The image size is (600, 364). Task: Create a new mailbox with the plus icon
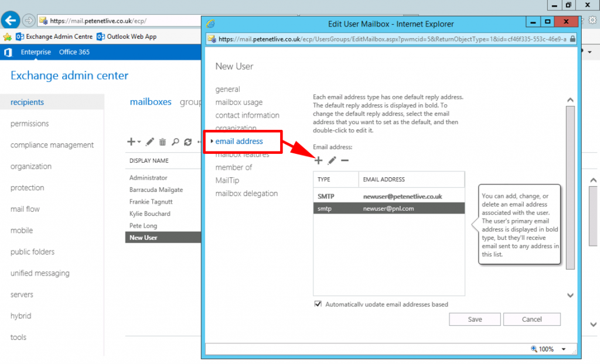tap(131, 142)
